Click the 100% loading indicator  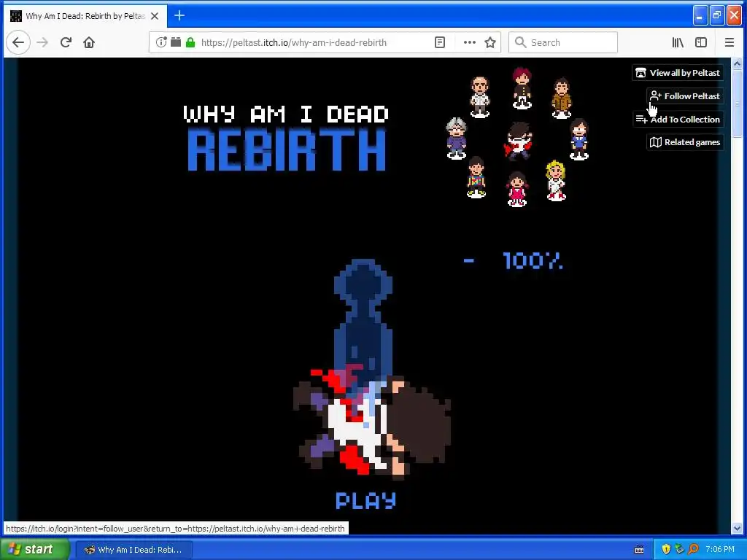coord(533,261)
